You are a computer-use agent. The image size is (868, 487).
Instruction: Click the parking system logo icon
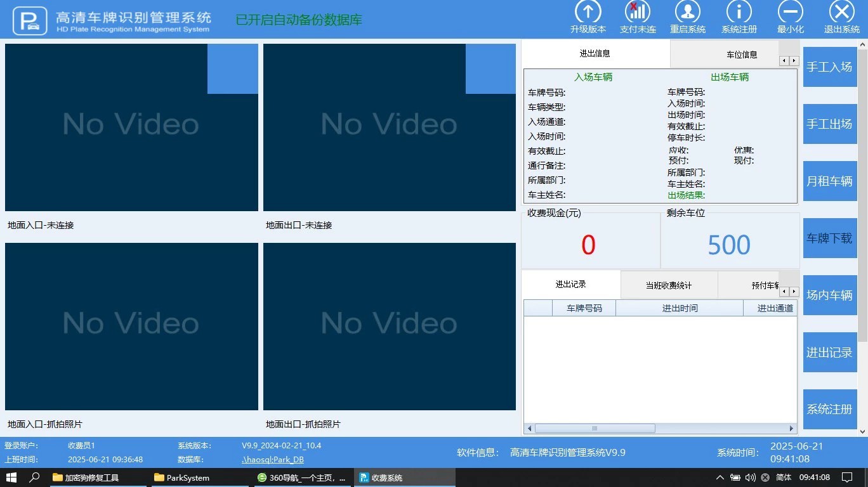coord(30,20)
